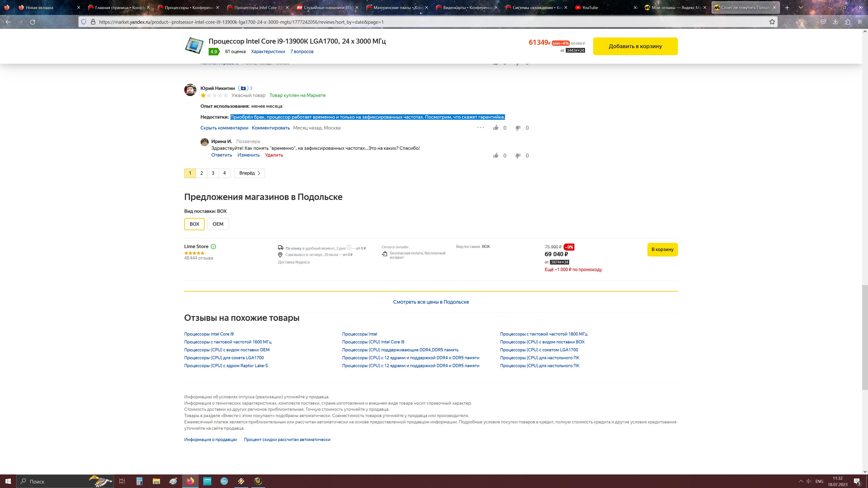The height and width of the screenshot is (488, 868).
Task: Open three-dots menu on the review
Action: pos(481,127)
